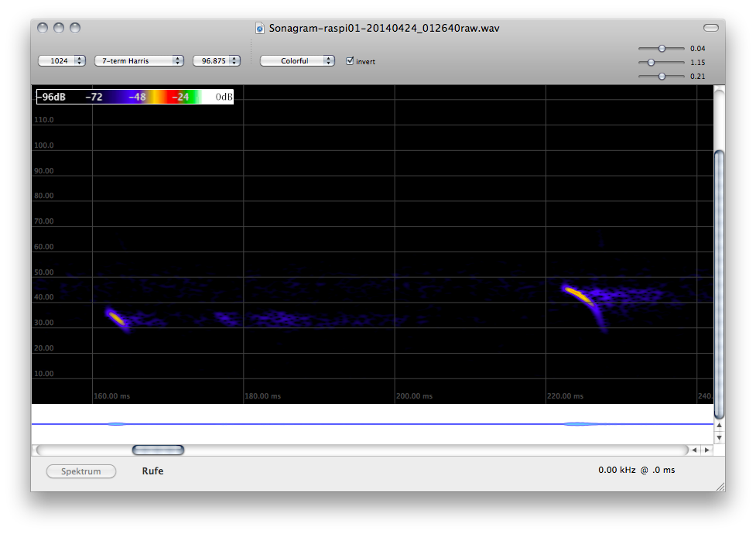
Task: Click the vertical scrollbar thumb
Action: tap(719, 285)
